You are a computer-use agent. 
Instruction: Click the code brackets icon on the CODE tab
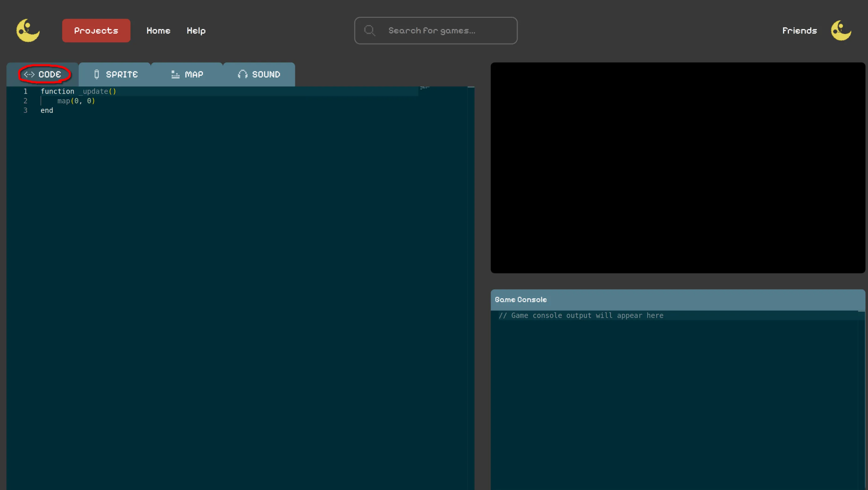click(x=29, y=74)
